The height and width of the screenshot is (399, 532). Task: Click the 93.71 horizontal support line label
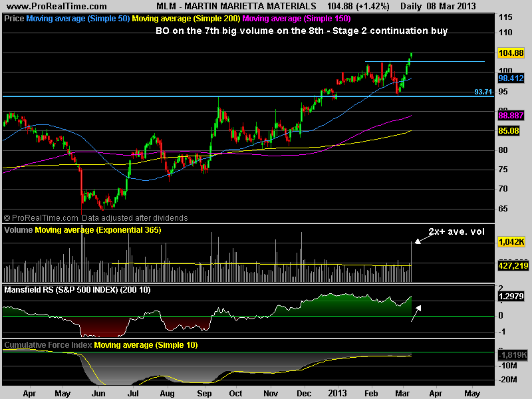click(x=483, y=92)
